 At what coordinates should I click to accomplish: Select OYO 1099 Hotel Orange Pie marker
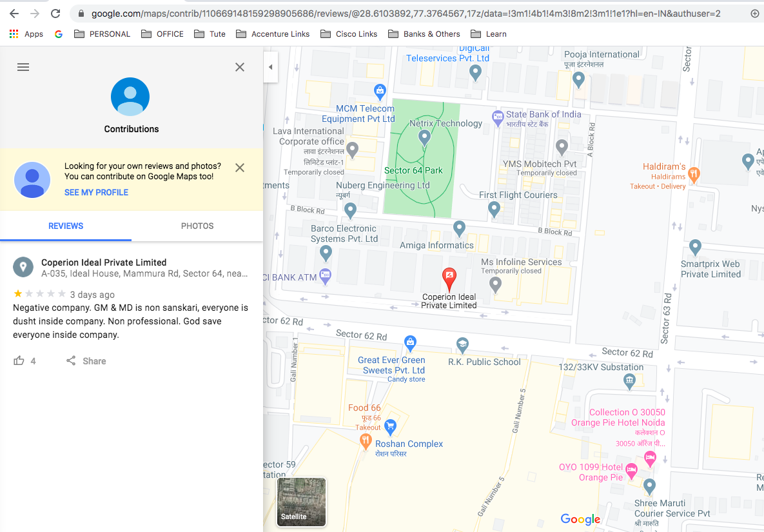[x=631, y=471]
